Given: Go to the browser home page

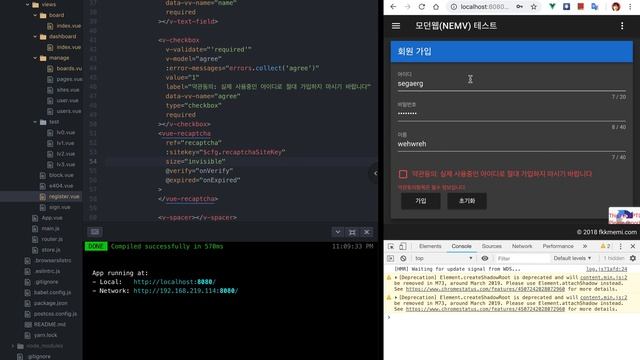Looking at the screenshot, I should (x=436, y=7).
